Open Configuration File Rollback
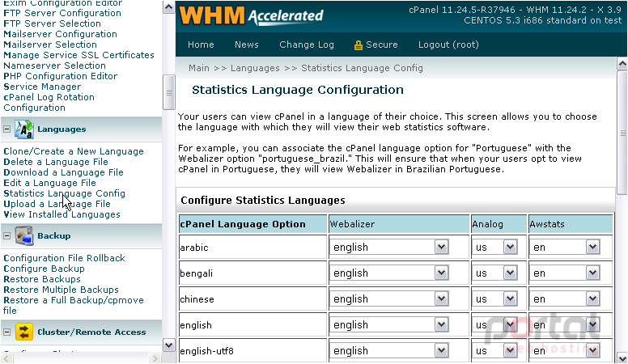Screen dimensions: 628x364 [65, 258]
